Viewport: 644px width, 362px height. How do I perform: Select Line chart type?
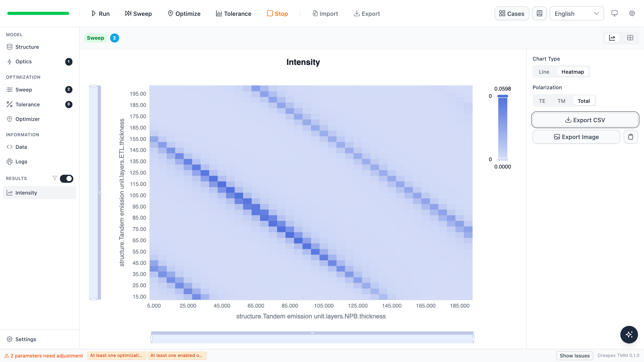[544, 72]
